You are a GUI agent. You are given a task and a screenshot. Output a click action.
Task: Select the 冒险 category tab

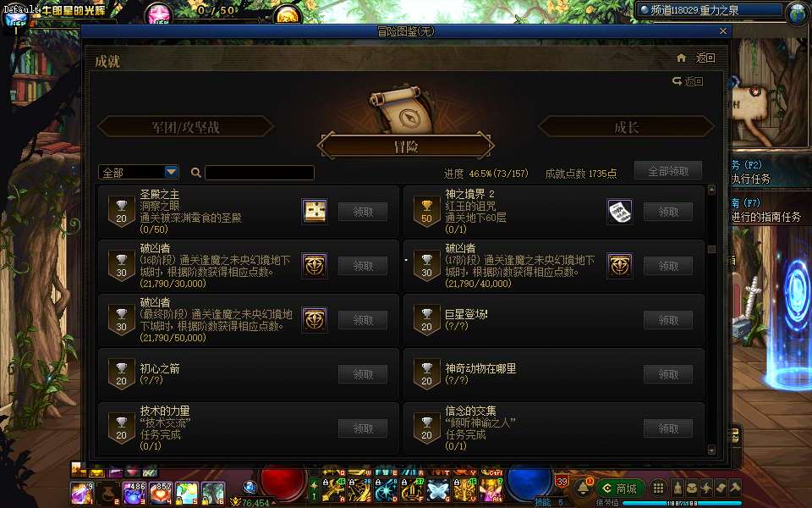click(405, 146)
